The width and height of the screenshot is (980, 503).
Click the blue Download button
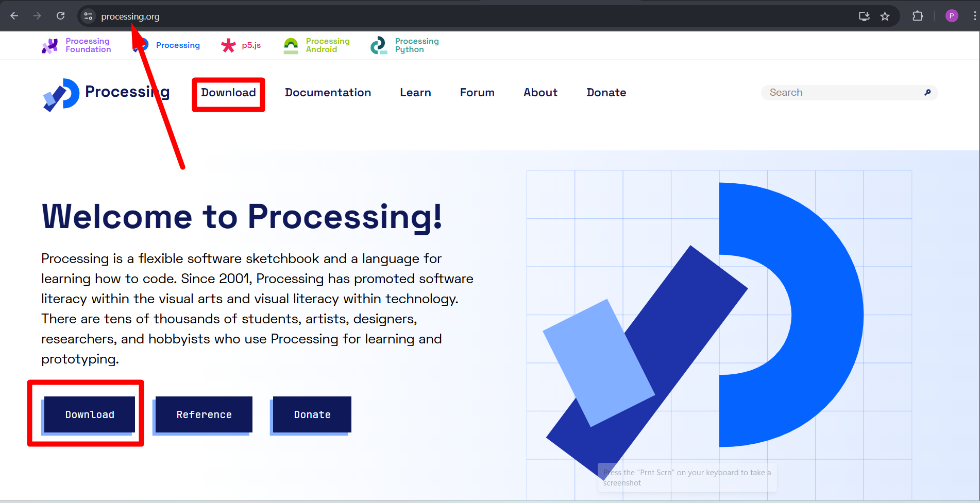tap(90, 414)
